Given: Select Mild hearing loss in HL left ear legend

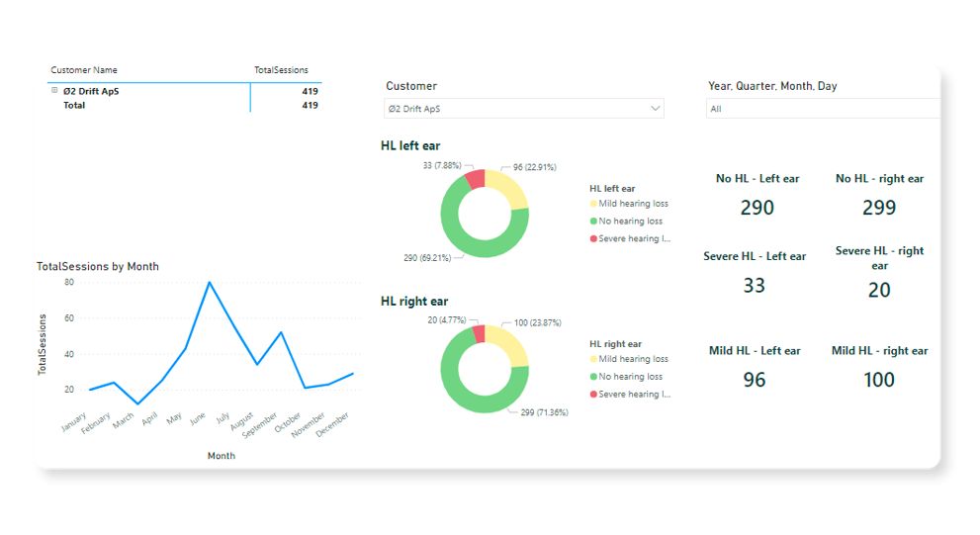Looking at the screenshot, I should (633, 204).
